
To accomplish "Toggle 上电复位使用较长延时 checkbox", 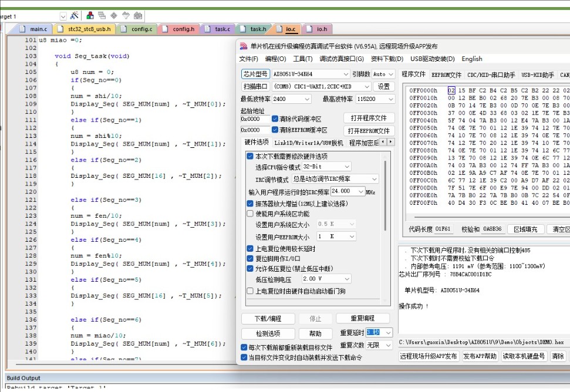I will [x=249, y=248].
